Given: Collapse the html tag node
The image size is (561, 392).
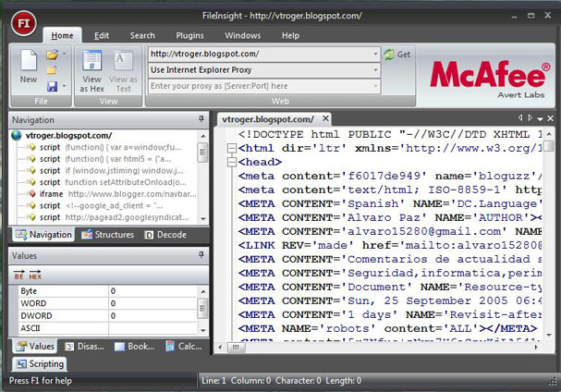Looking at the screenshot, I should (x=232, y=148).
